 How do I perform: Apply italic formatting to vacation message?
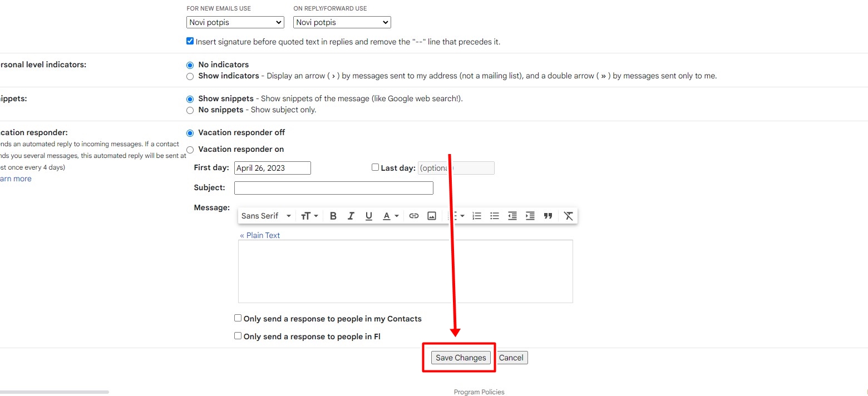pyautogui.click(x=351, y=216)
